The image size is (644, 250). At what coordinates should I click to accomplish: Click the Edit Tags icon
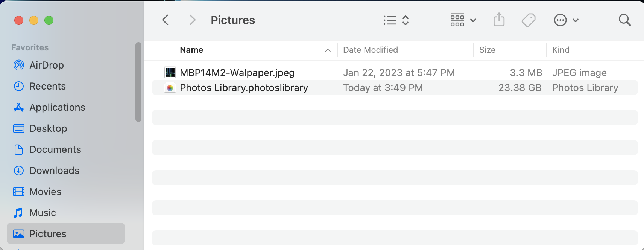tap(529, 20)
